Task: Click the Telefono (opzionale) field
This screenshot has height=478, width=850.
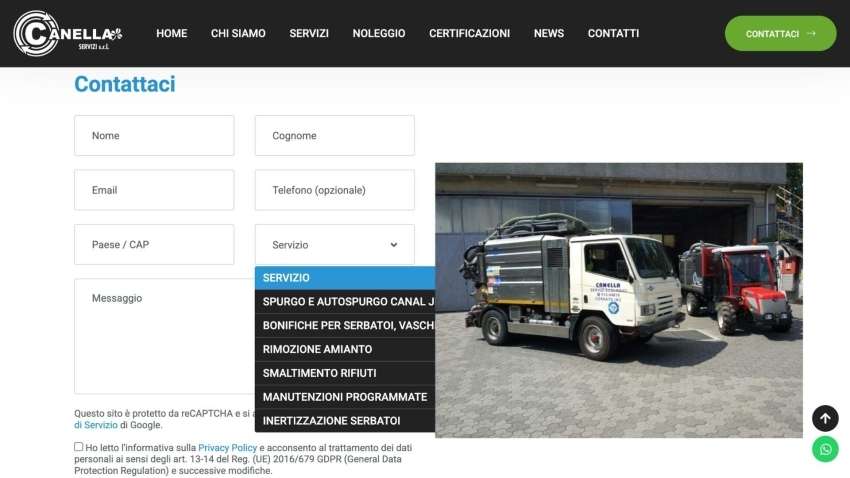Action: coord(334,190)
